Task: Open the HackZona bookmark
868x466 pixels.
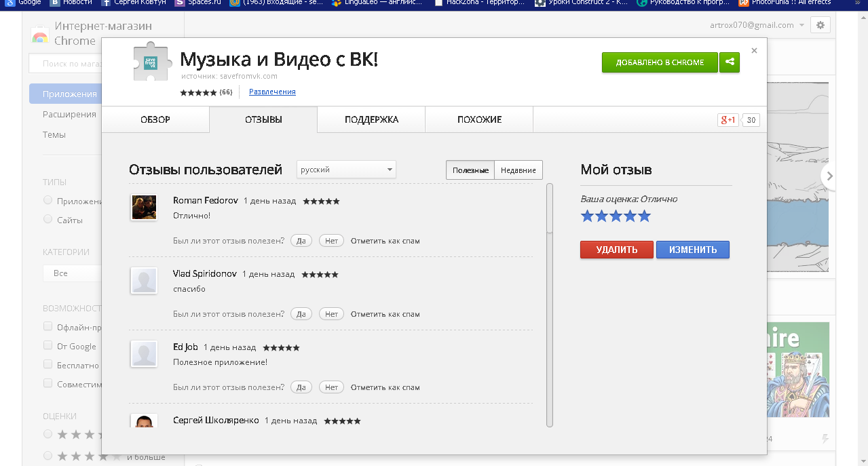Action: coord(480,3)
